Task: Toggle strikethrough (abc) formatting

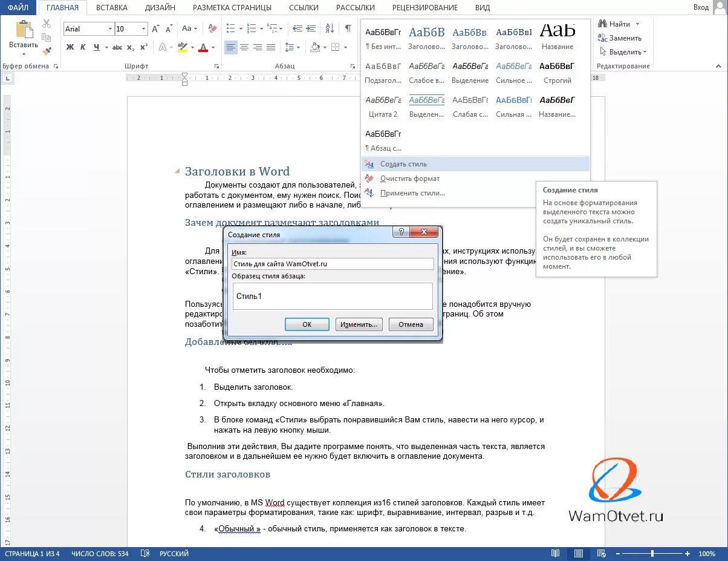Action: pos(117,47)
